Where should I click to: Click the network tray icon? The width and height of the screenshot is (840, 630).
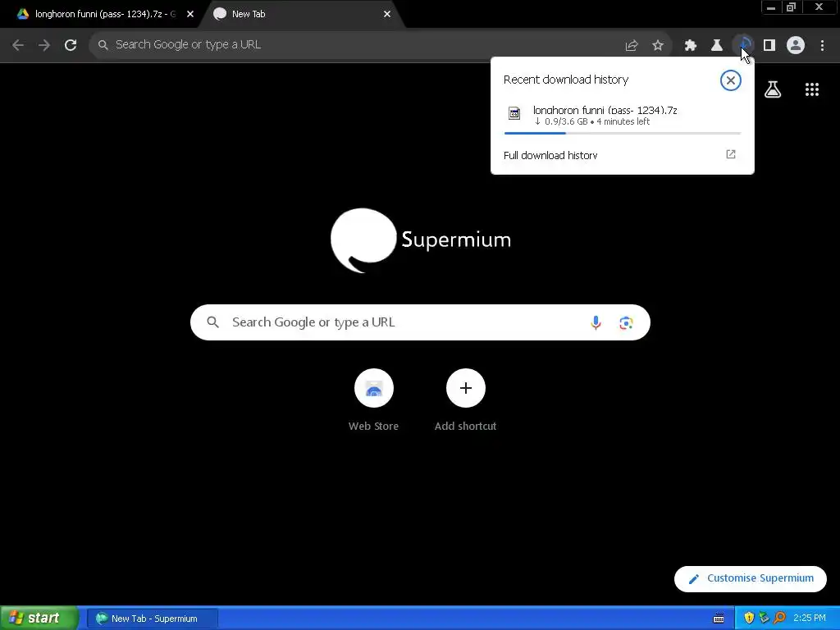(x=765, y=619)
